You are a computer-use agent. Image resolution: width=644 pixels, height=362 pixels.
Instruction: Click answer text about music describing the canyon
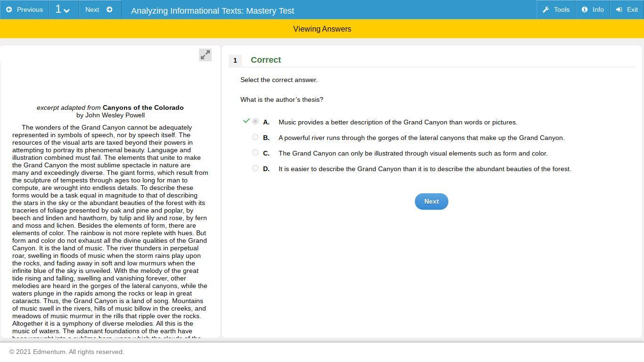398,123
